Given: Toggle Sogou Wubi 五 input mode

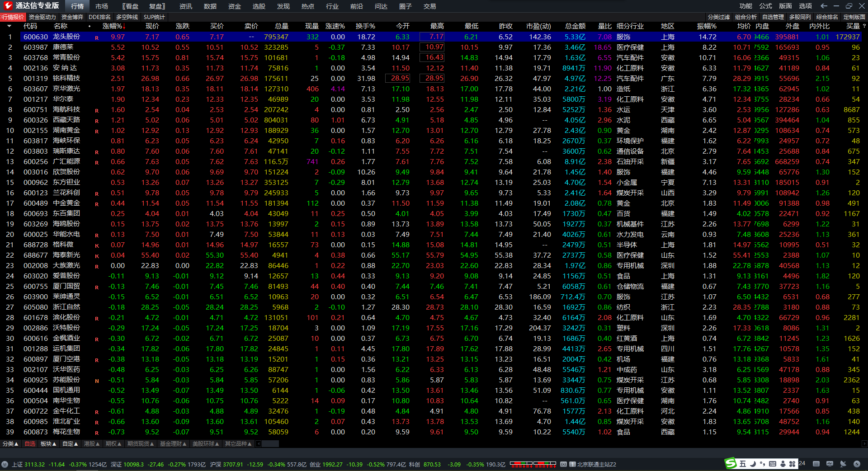Looking at the screenshot, I should click(x=743, y=464).
